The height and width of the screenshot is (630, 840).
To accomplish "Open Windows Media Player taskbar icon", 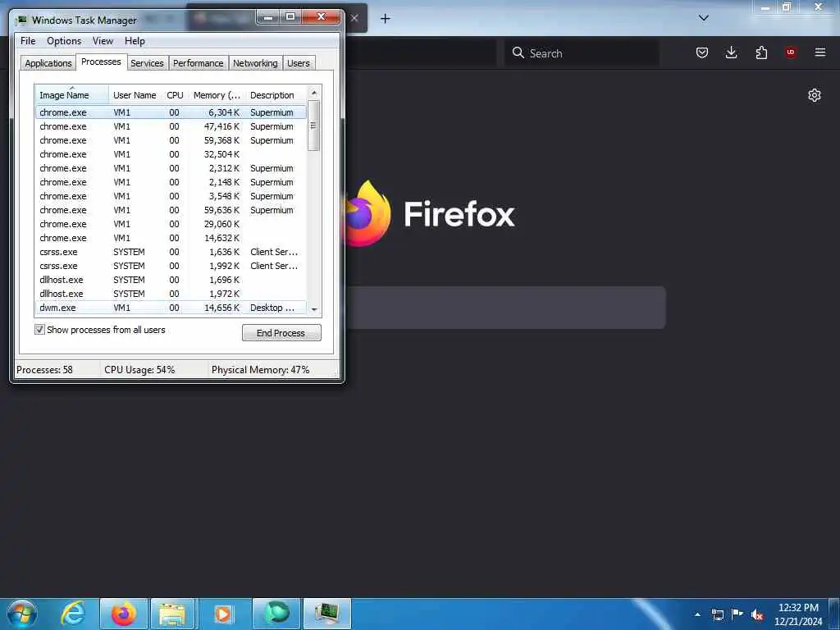I will coord(225,614).
